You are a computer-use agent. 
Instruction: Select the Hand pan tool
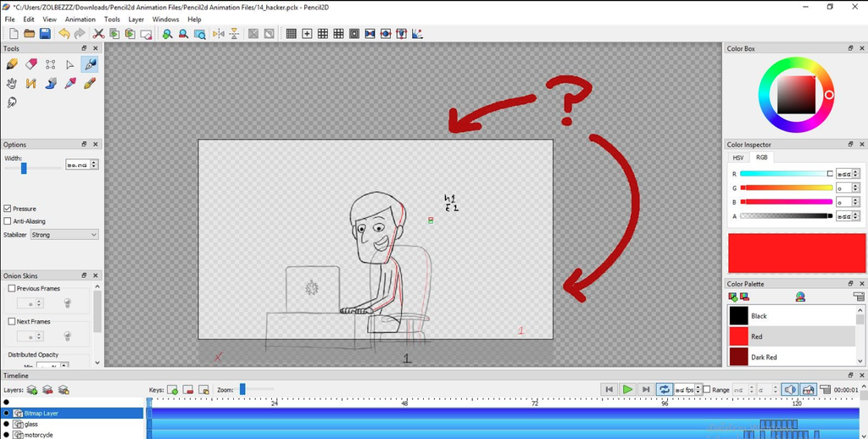12,84
